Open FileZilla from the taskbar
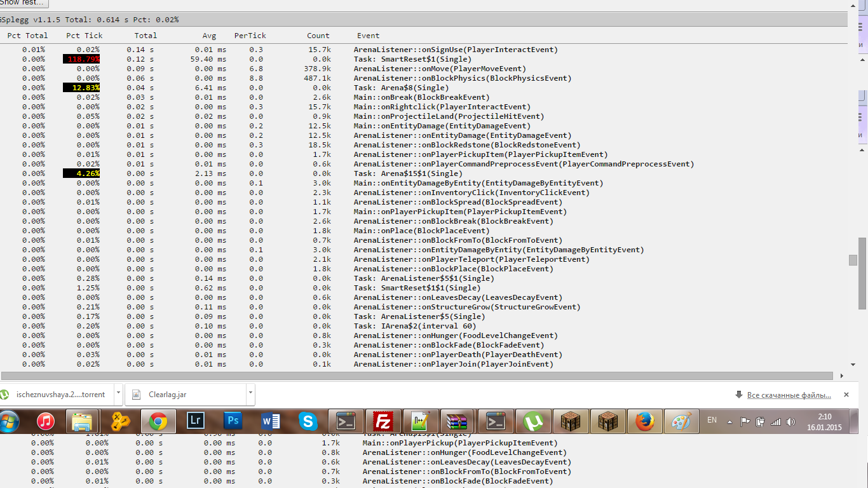868x488 pixels. (x=383, y=421)
